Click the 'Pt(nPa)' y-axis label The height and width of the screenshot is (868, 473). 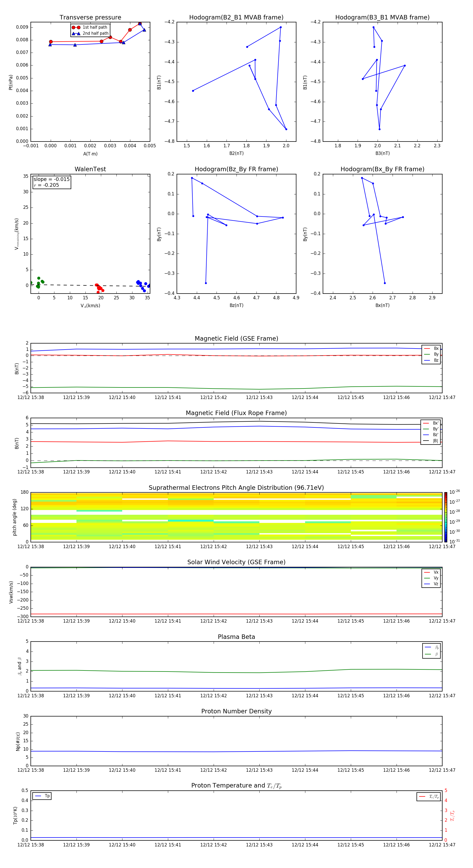click(x=11, y=82)
